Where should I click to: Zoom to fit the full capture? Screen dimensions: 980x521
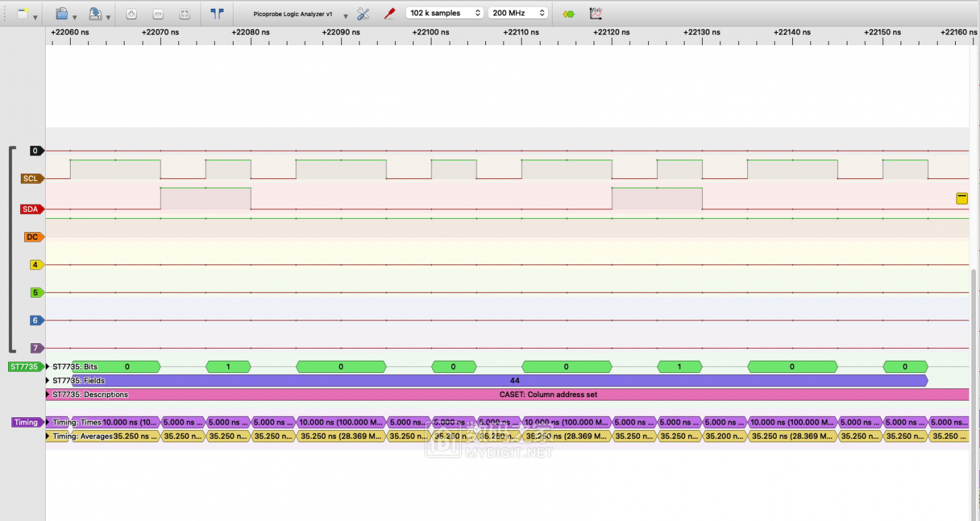pyautogui.click(x=184, y=13)
